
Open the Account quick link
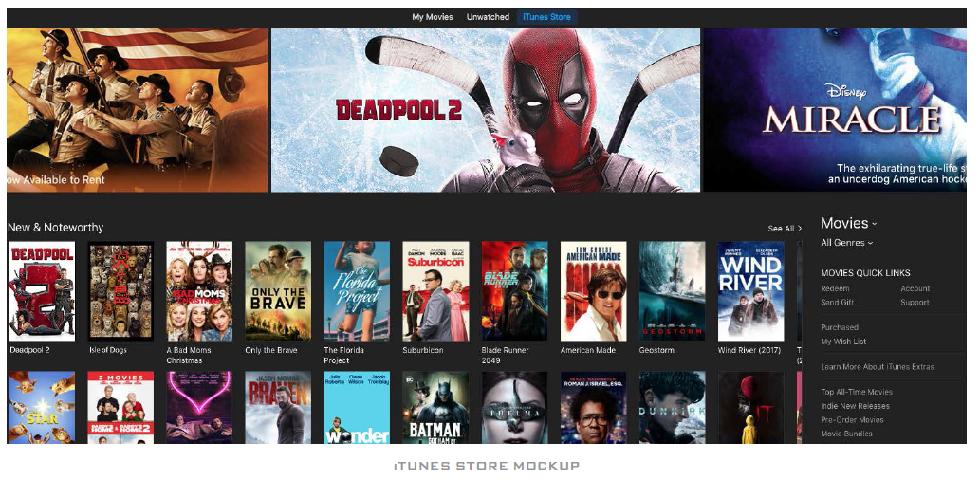tap(915, 288)
